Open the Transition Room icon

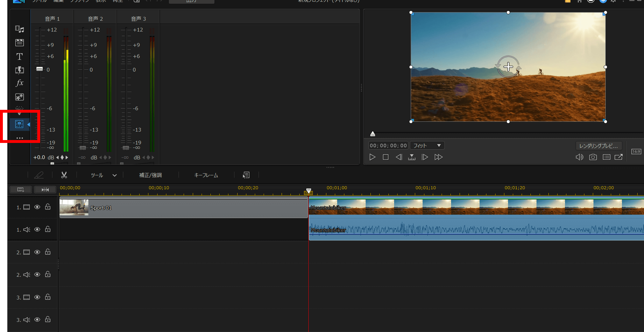pos(19,70)
